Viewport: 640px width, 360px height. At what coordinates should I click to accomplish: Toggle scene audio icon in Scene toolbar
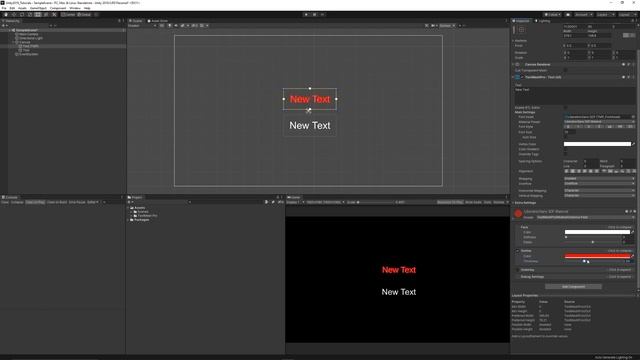tap(176, 26)
